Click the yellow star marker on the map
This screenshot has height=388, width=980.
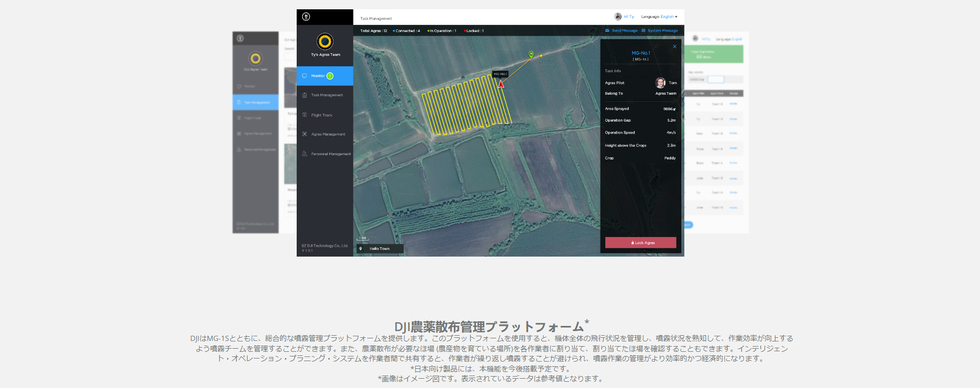(x=541, y=55)
